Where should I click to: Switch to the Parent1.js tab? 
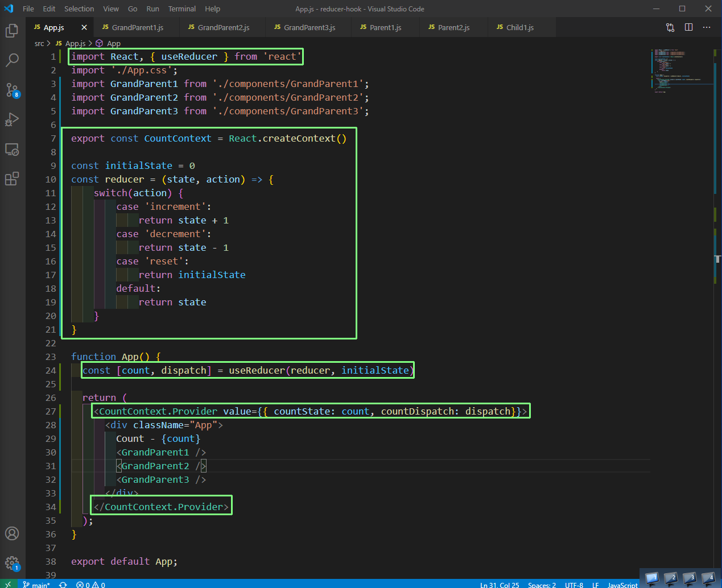pos(385,27)
